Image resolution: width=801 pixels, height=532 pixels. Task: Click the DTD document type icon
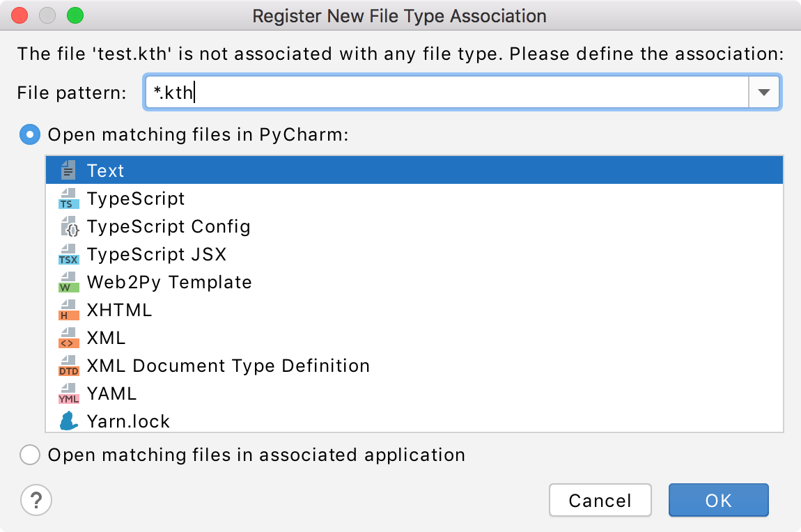[x=68, y=365]
